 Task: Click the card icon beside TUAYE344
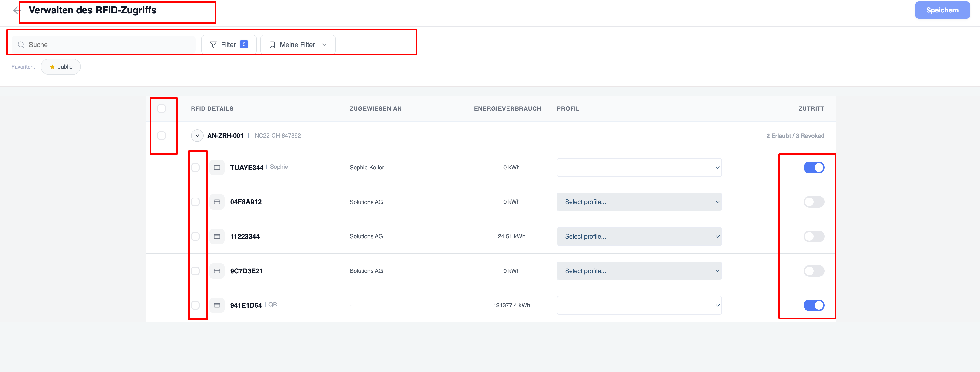[x=217, y=168]
